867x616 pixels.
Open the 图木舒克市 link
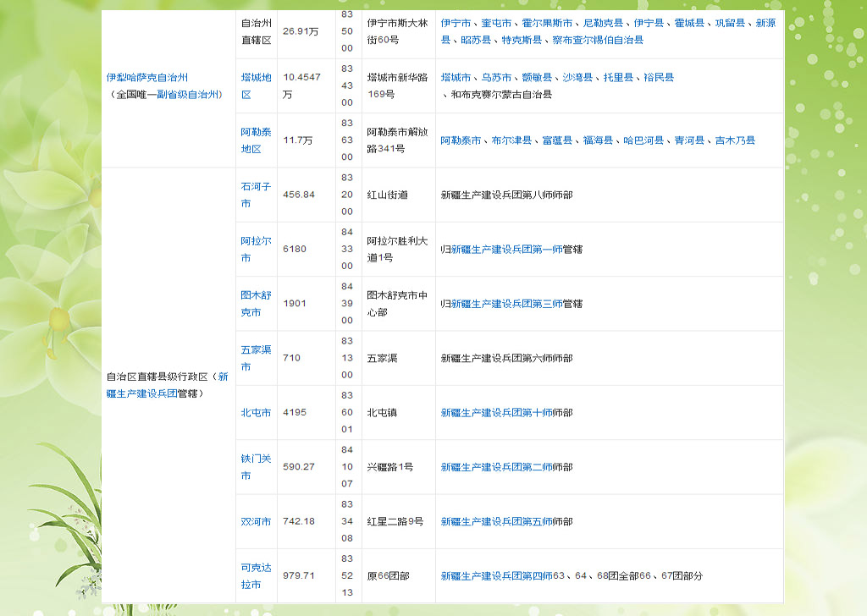[256, 304]
